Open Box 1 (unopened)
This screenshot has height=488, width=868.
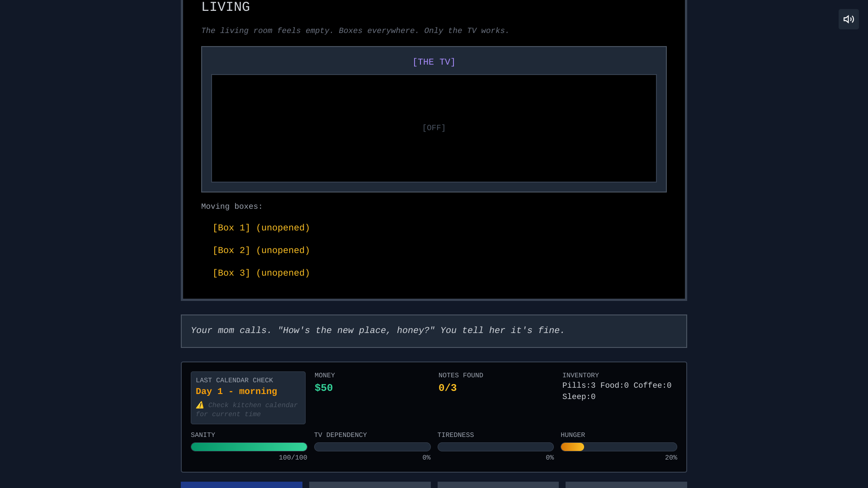point(261,228)
